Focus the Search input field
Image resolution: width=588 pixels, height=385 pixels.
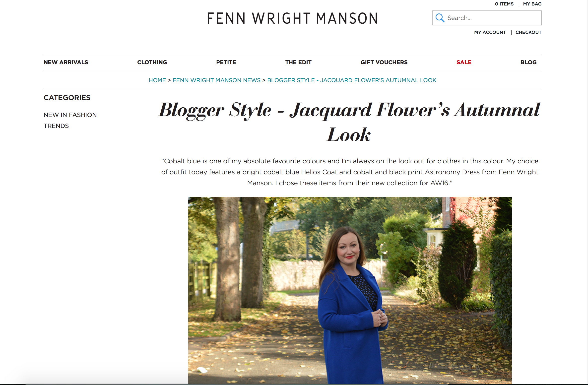click(x=487, y=18)
